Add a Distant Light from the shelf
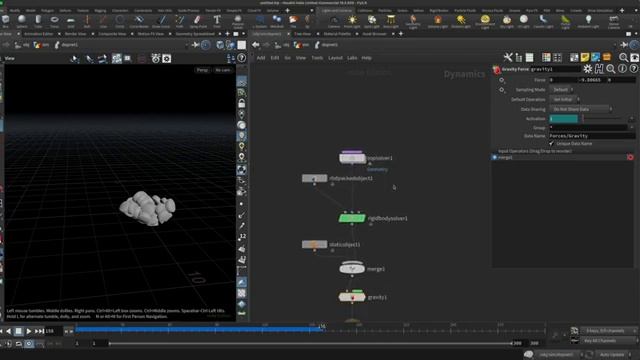 (461, 21)
